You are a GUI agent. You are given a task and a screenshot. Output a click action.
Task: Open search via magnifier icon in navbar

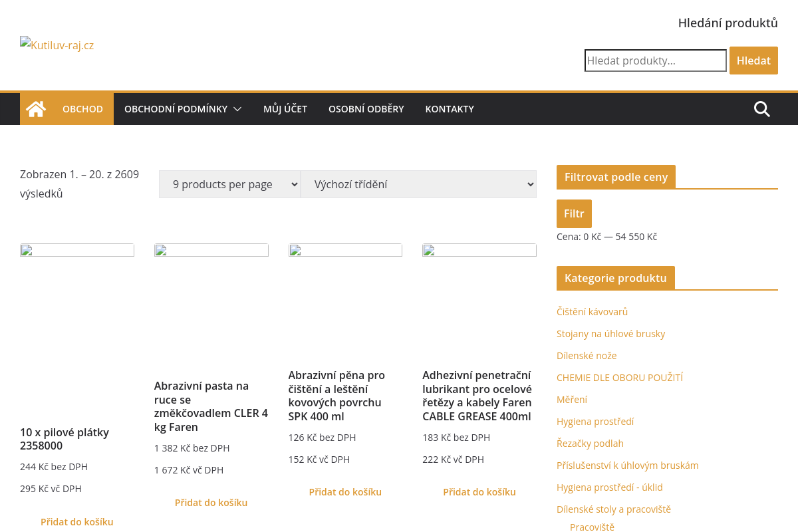click(x=761, y=109)
